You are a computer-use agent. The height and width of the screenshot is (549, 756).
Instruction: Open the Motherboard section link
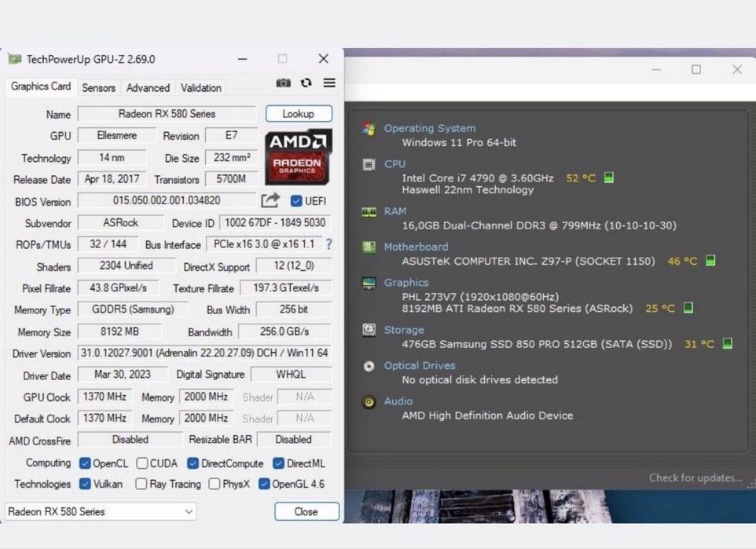tap(416, 247)
